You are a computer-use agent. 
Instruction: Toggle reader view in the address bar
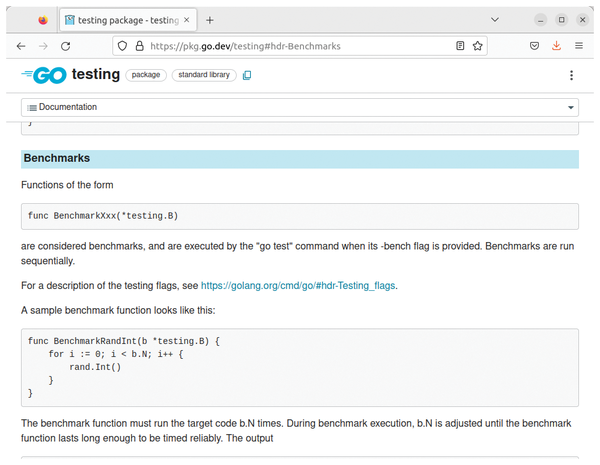pos(459,46)
